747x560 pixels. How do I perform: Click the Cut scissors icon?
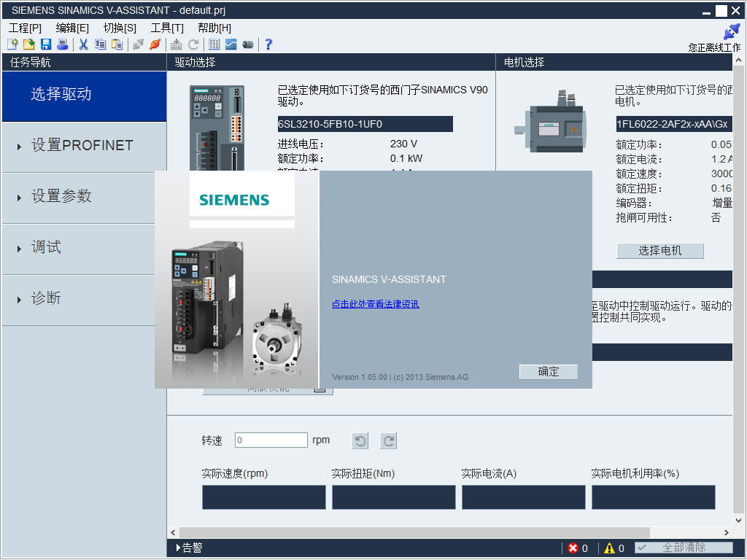tap(83, 44)
